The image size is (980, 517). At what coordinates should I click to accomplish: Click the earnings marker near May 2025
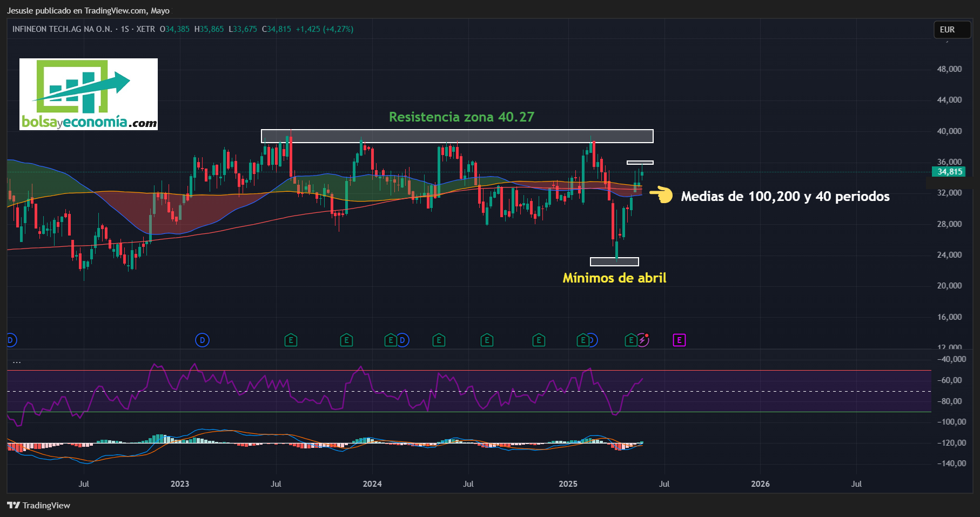(x=630, y=340)
